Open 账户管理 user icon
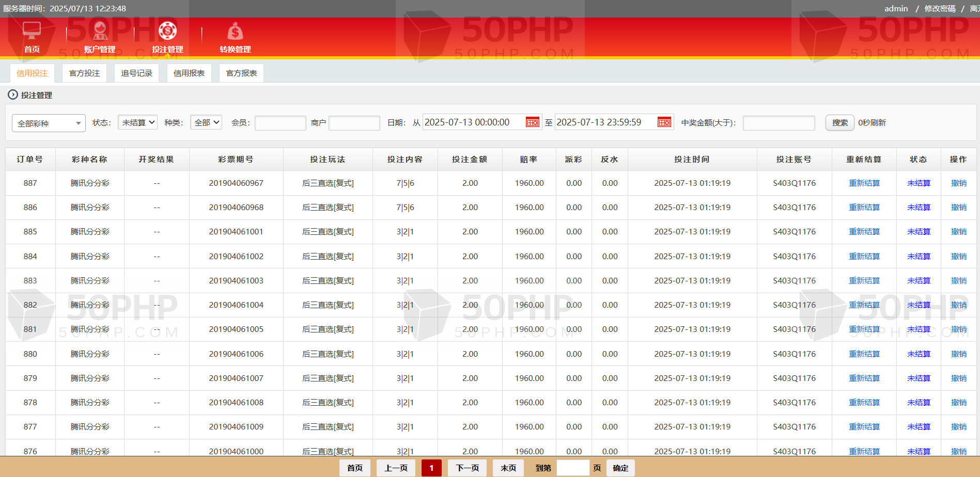Screen dimensions: 980x477 pos(100,31)
